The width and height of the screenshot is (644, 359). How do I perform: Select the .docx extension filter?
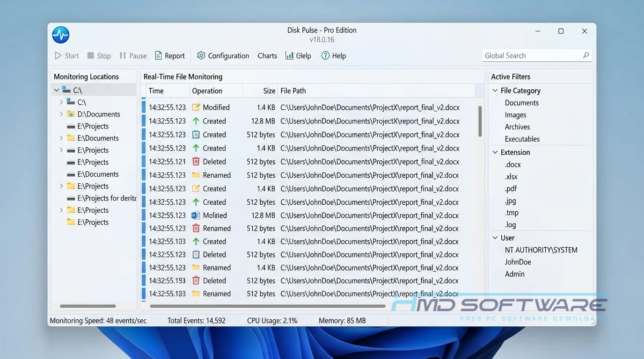tap(512, 165)
